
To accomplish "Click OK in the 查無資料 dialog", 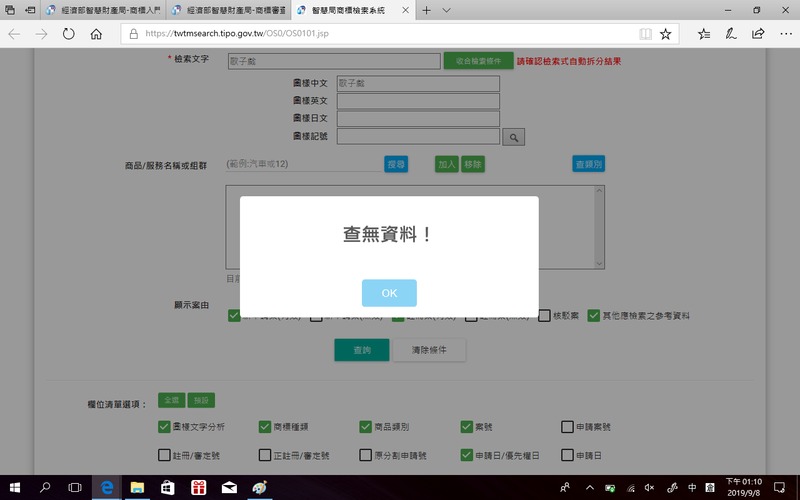I will [389, 293].
